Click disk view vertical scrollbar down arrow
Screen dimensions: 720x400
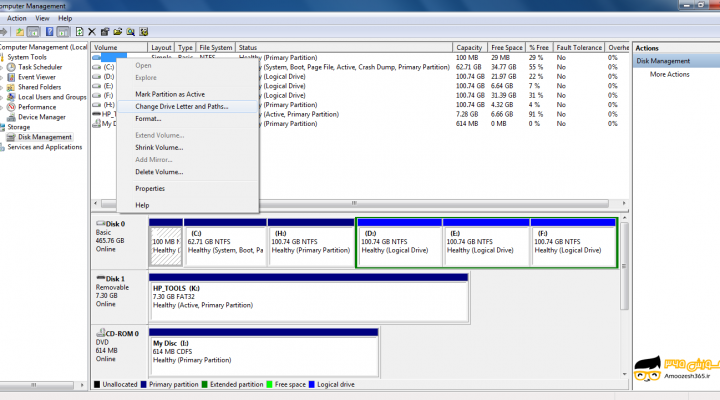[x=624, y=374]
